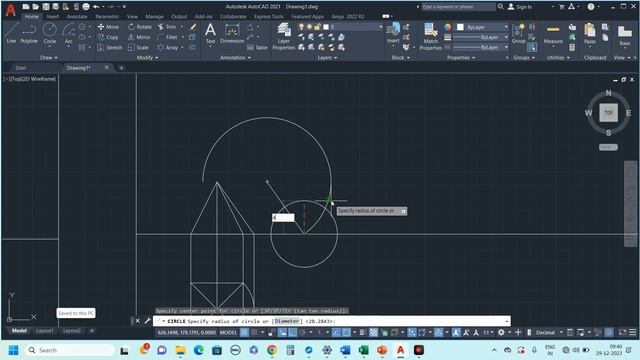The image size is (640, 360).
Task: Click Match Properties tool
Action: click(x=431, y=36)
